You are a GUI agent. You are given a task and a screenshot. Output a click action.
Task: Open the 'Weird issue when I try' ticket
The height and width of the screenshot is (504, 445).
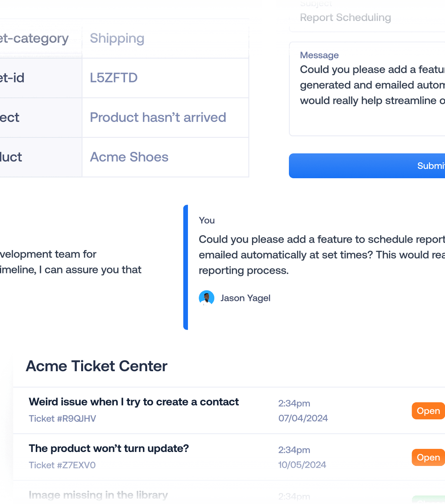click(x=134, y=402)
